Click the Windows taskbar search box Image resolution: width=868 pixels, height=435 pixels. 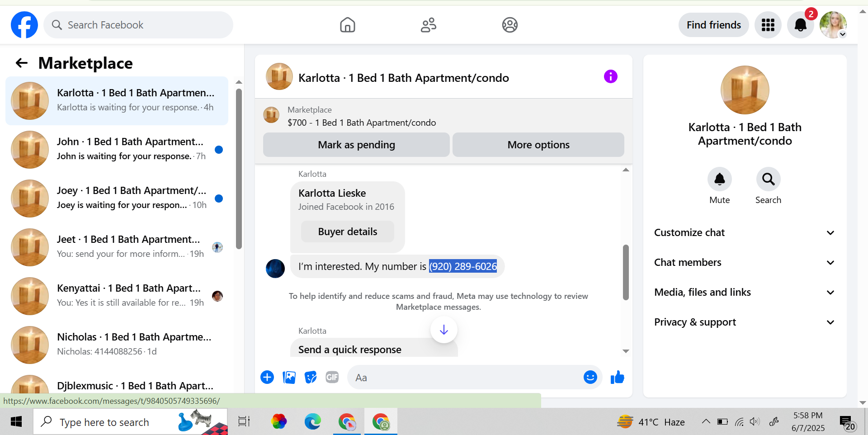pyautogui.click(x=130, y=422)
